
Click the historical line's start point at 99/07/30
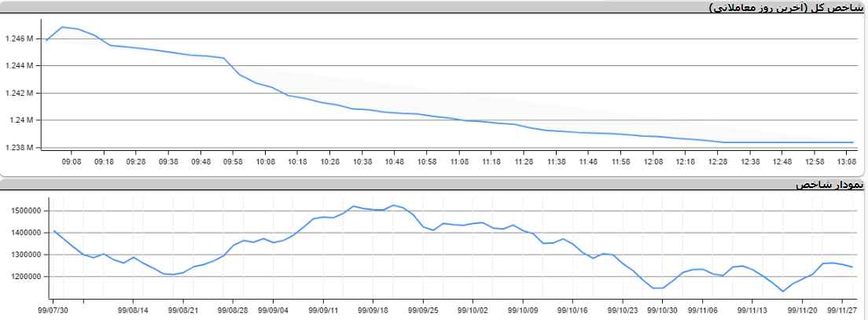(x=53, y=230)
